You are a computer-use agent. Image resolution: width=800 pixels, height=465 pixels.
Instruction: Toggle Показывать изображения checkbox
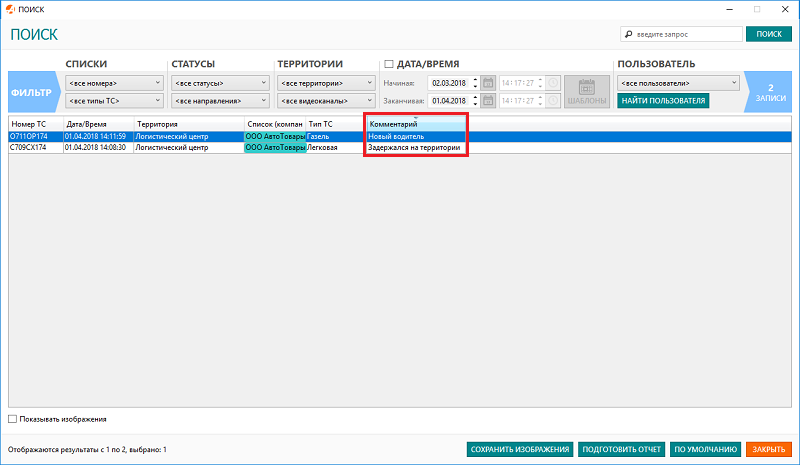pyautogui.click(x=12, y=419)
